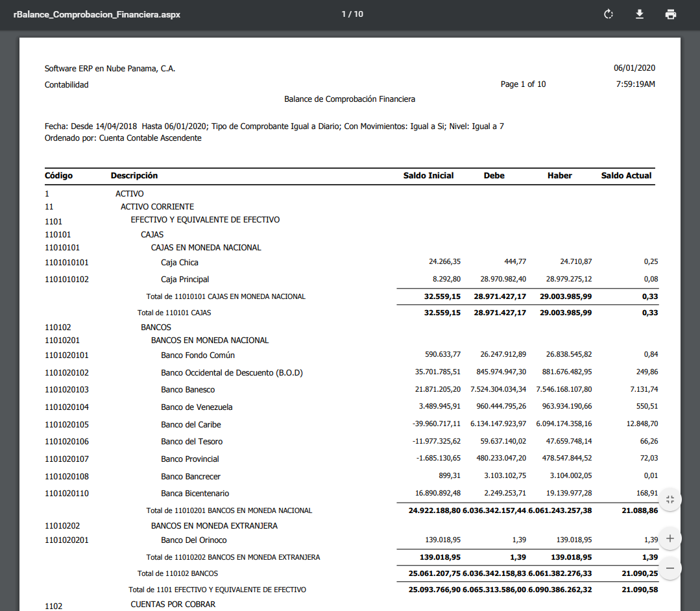Rotate the PDF document clockwise
The height and width of the screenshot is (611, 700).
click(608, 14)
